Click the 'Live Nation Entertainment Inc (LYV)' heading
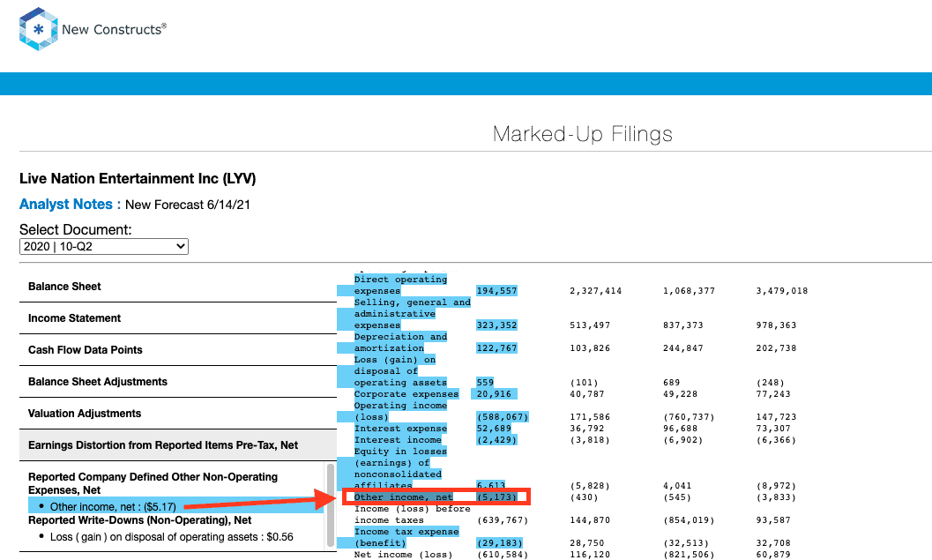Image resolution: width=932 pixels, height=560 pixels. click(138, 178)
